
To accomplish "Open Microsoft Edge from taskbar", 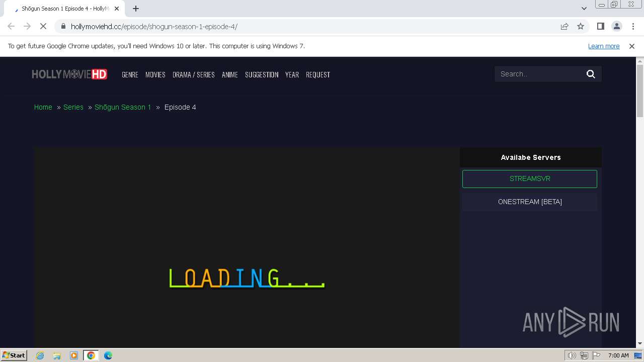I will click(x=108, y=355).
